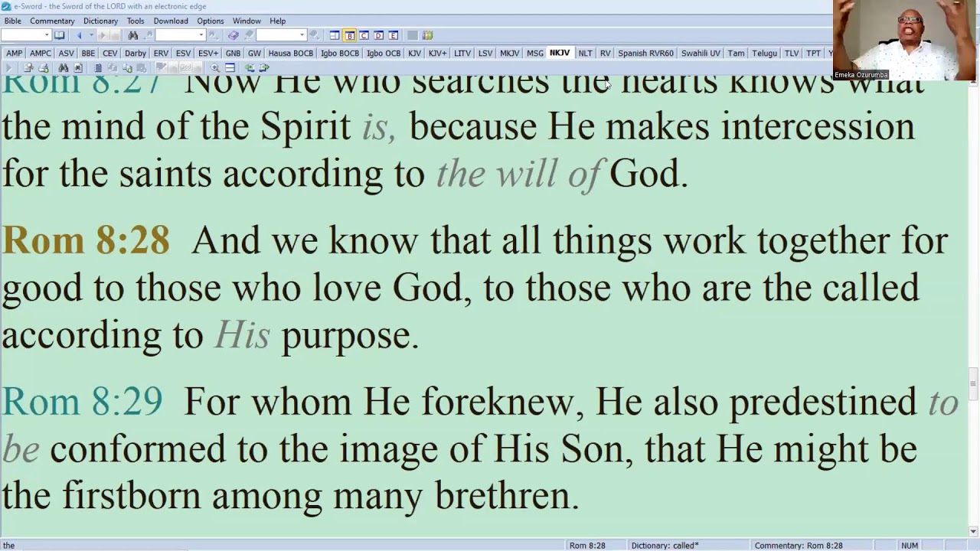The width and height of the screenshot is (980, 551).
Task: Click the page search icon beside binoculars
Action: [x=78, y=68]
